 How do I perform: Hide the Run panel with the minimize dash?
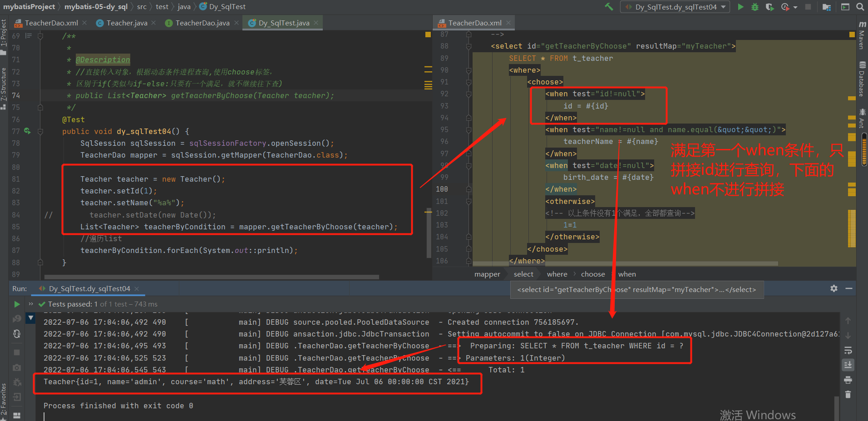[x=849, y=288]
